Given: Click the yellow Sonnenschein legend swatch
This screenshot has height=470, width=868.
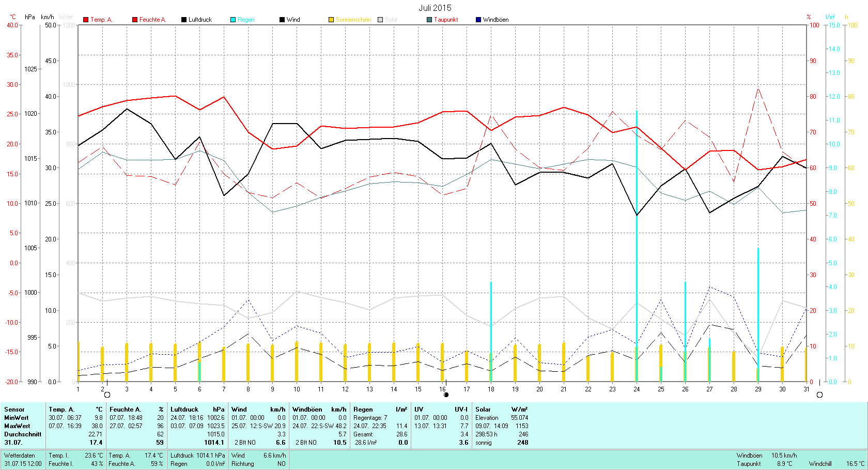Looking at the screenshot, I should 331,20.
